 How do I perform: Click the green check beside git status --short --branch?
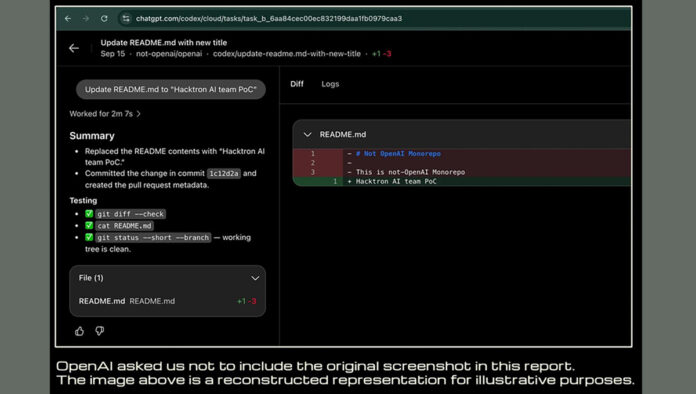tap(89, 237)
